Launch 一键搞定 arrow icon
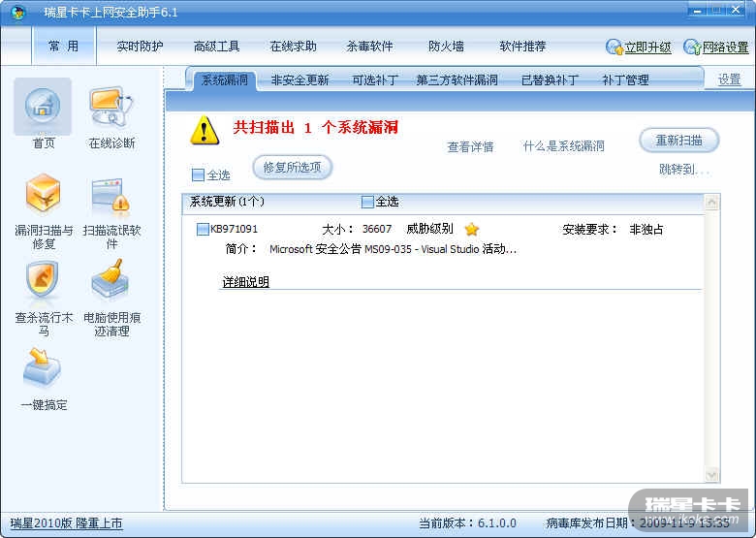Viewport: 756px width, 538px height. (42, 368)
